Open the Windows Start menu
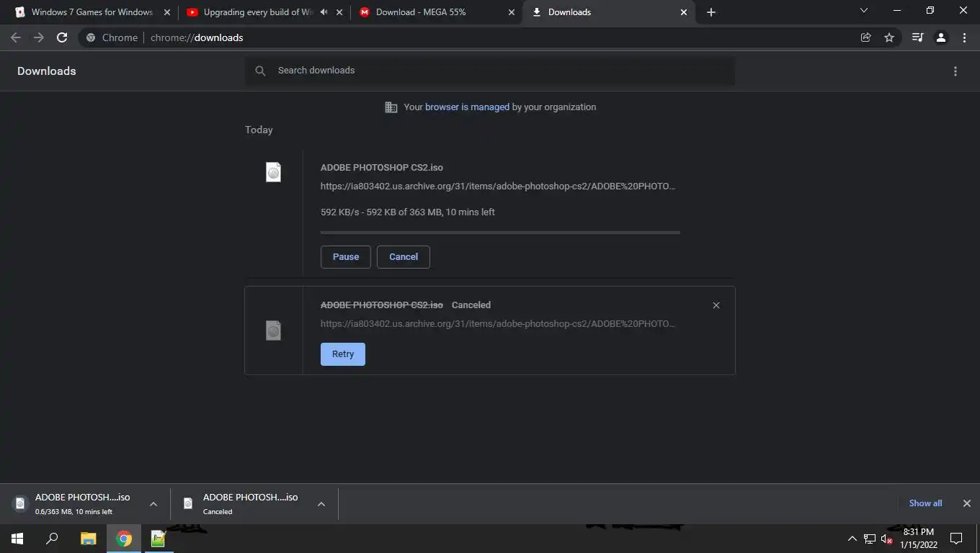Screen dimensions: 980x553 (x=17, y=539)
